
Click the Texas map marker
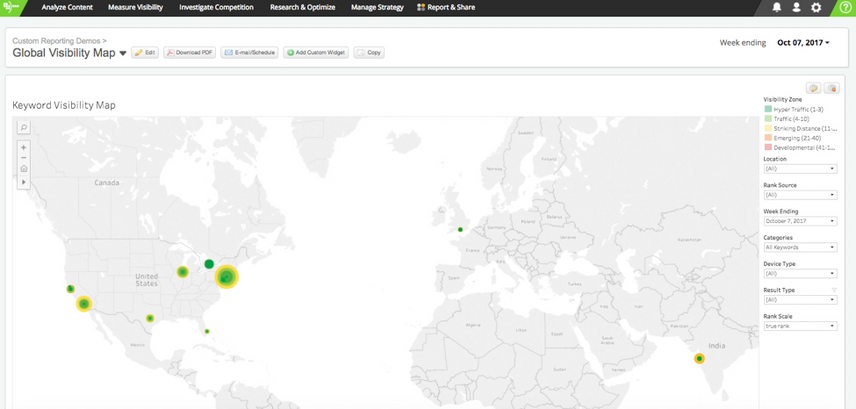(x=150, y=318)
